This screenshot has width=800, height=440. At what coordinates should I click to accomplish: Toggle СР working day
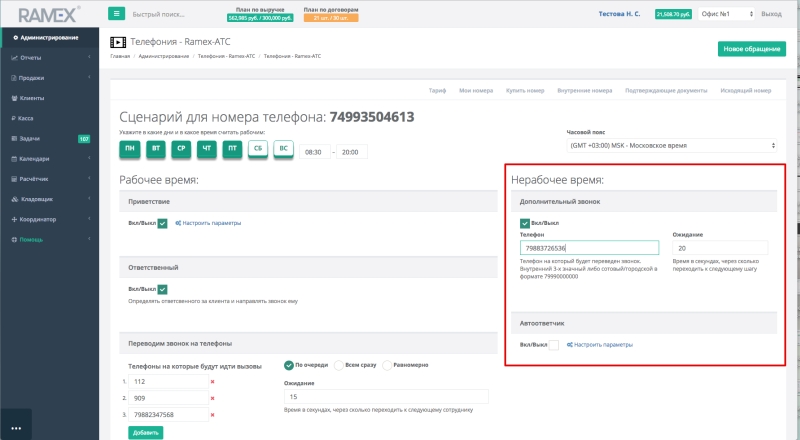click(x=181, y=149)
